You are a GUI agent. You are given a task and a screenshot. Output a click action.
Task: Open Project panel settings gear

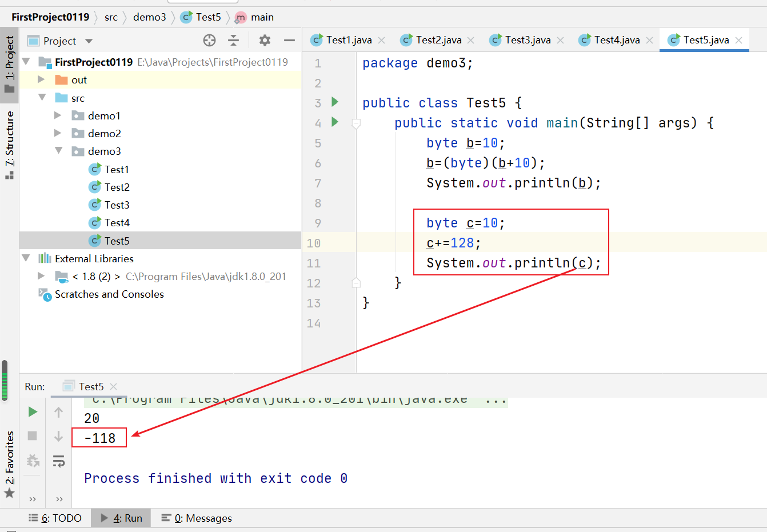click(x=265, y=40)
